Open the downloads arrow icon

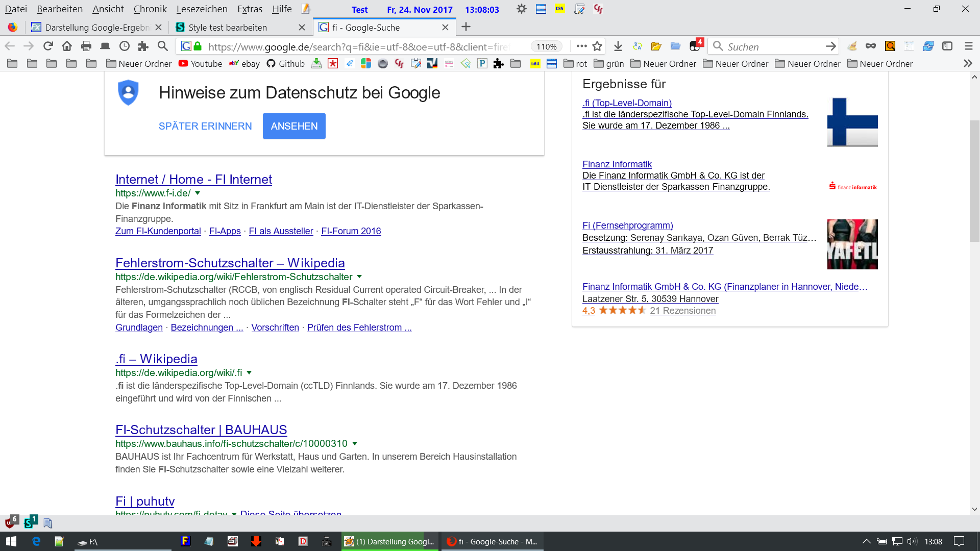pyautogui.click(x=618, y=46)
